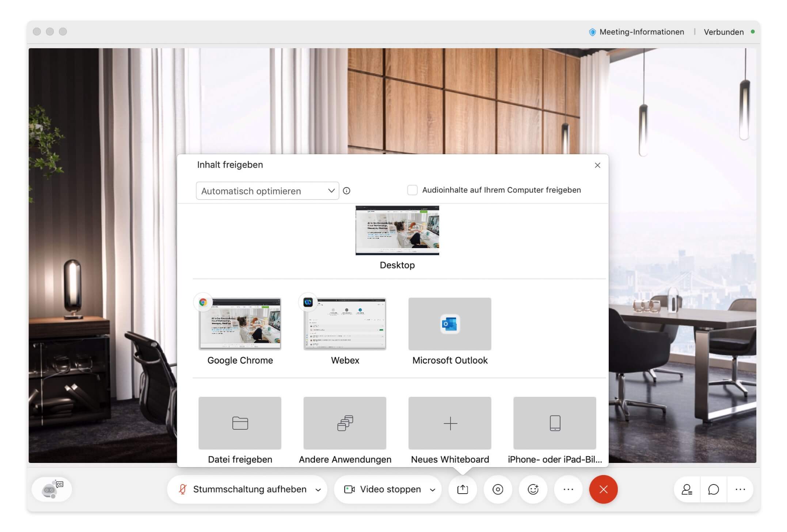Click red leave meeting button

coord(603,489)
